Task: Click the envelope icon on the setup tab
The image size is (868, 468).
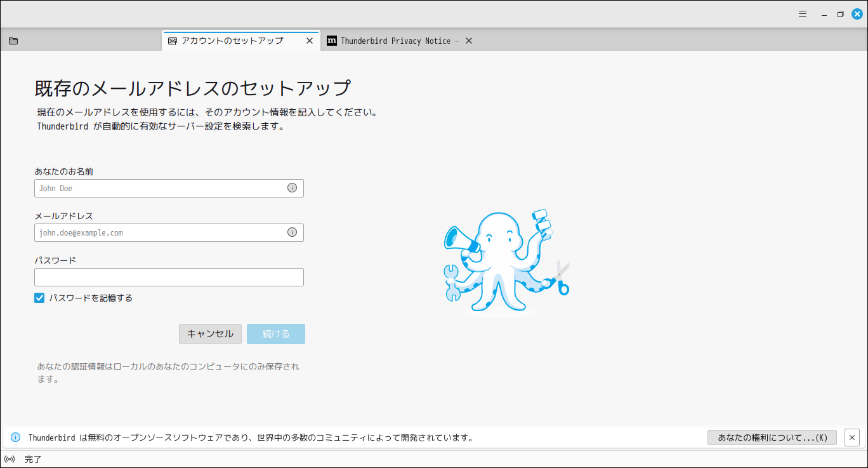Action: tap(171, 40)
